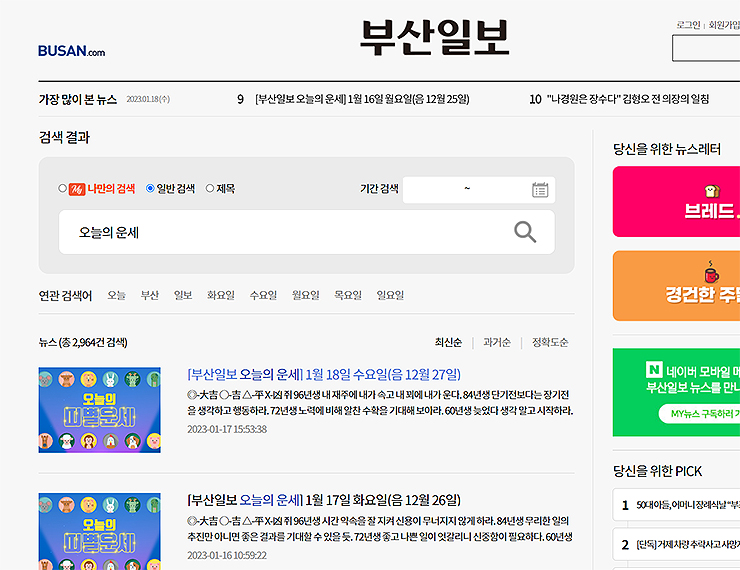Sort results by 최신순
Viewport: 740px width, 570px height.
[x=448, y=342]
